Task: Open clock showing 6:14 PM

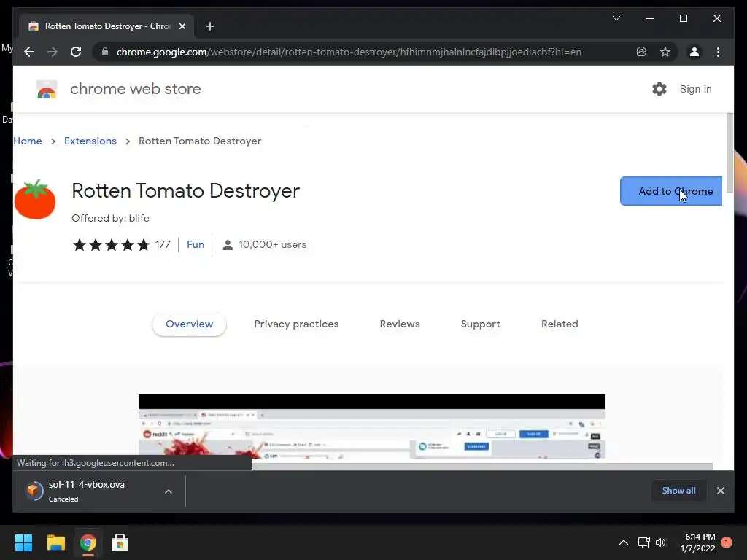Action: [697, 542]
